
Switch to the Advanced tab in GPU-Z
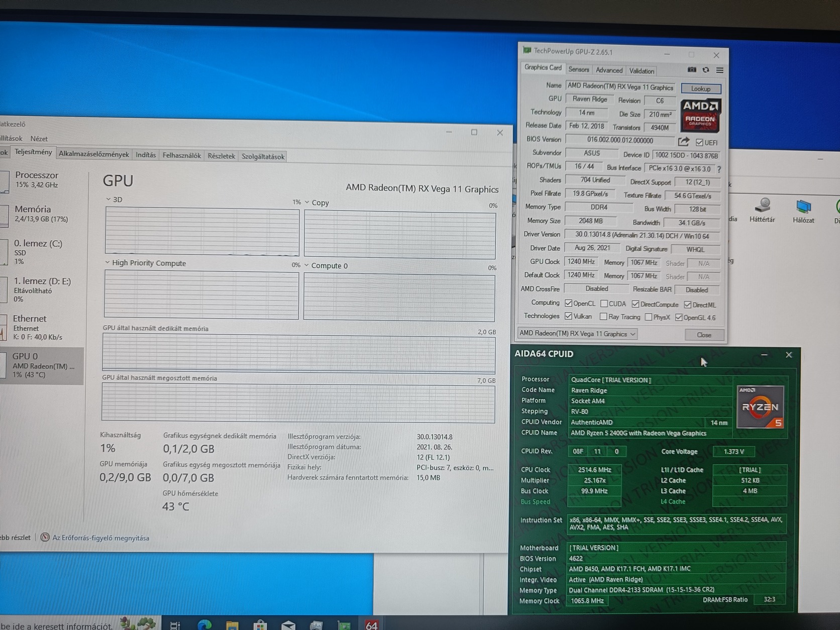tap(609, 70)
